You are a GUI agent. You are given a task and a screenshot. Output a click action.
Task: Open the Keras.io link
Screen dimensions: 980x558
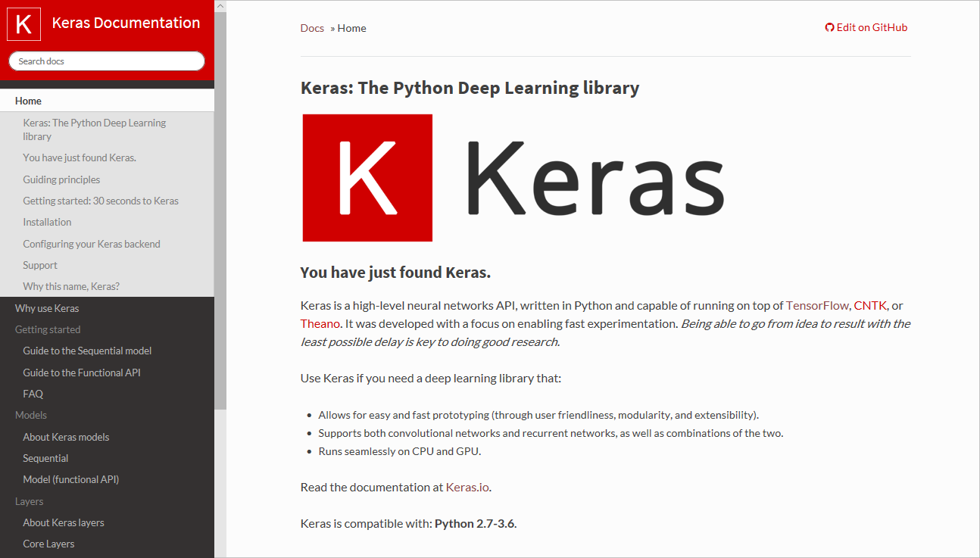tap(468, 487)
